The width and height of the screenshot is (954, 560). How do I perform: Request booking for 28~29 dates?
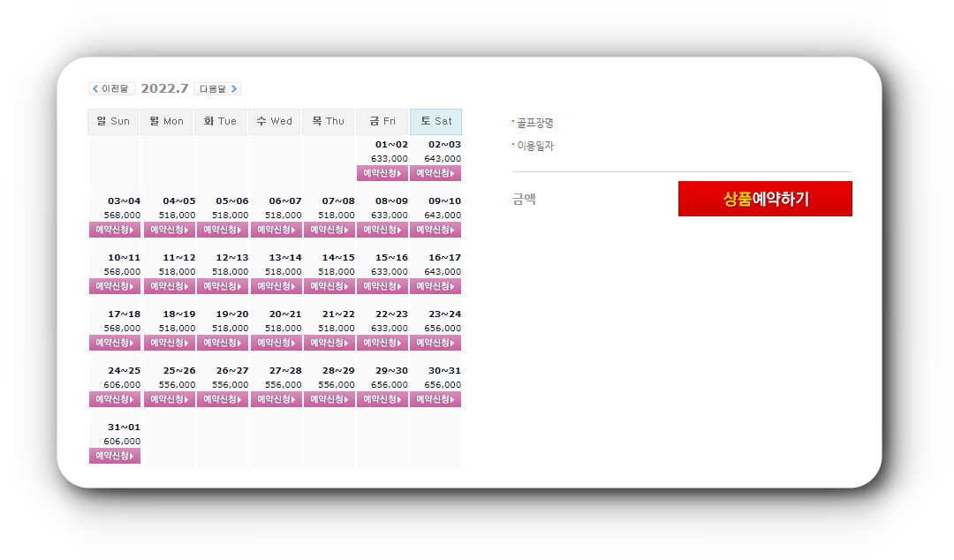(329, 399)
